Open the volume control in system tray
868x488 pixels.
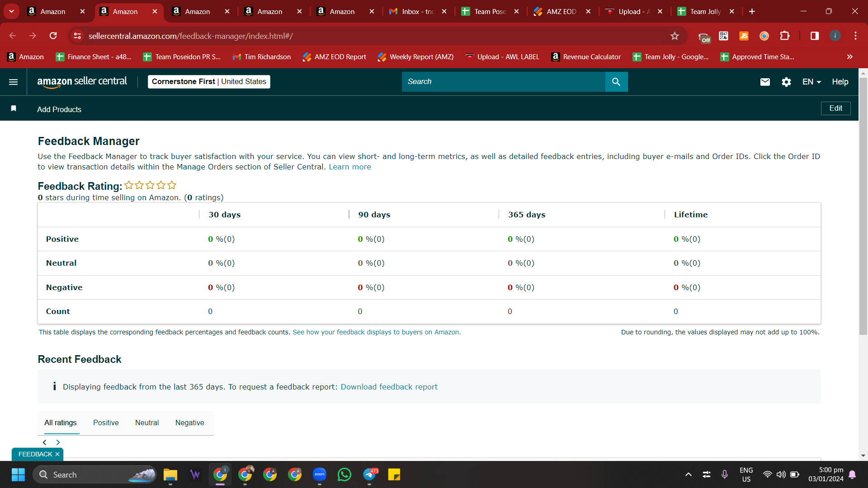(x=781, y=474)
